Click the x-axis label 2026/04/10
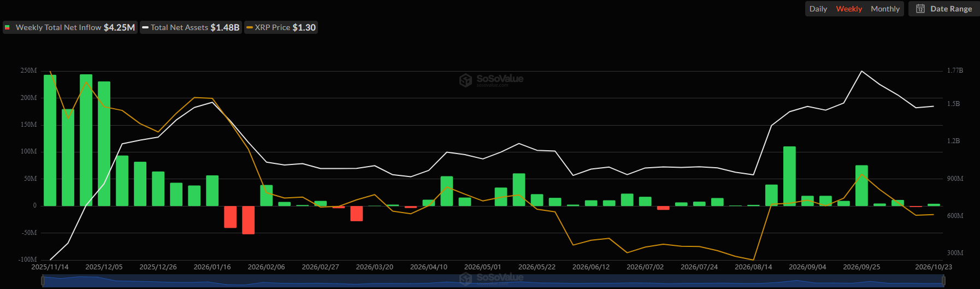 (428, 267)
